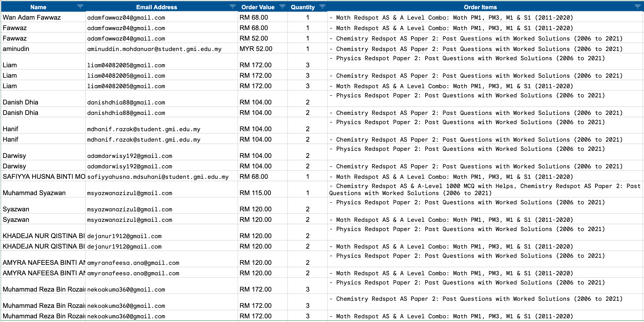Viewport: 644px width, 322px height.
Task: Open the Quantity column filter
Action: [x=322, y=7]
